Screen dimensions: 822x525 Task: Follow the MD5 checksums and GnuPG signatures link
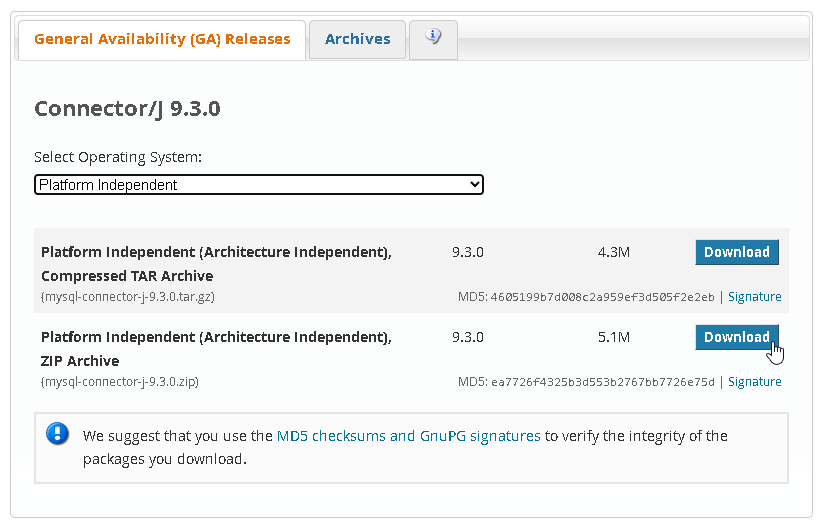coord(408,436)
